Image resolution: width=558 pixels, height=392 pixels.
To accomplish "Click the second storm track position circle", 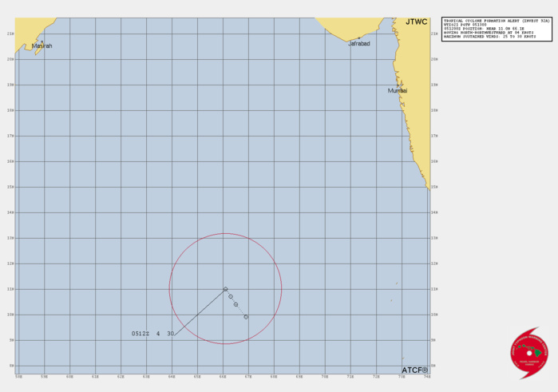I will click(231, 296).
